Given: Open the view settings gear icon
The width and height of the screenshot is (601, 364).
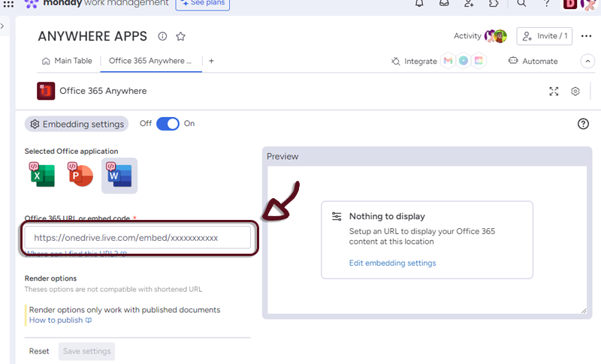Looking at the screenshot, I should tap(575, 91).
